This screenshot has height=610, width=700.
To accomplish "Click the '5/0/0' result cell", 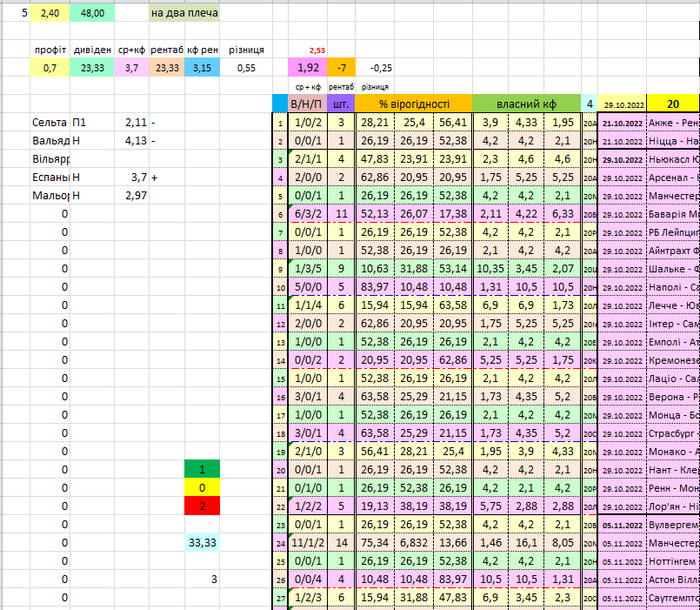I will (x=308, y=287).
